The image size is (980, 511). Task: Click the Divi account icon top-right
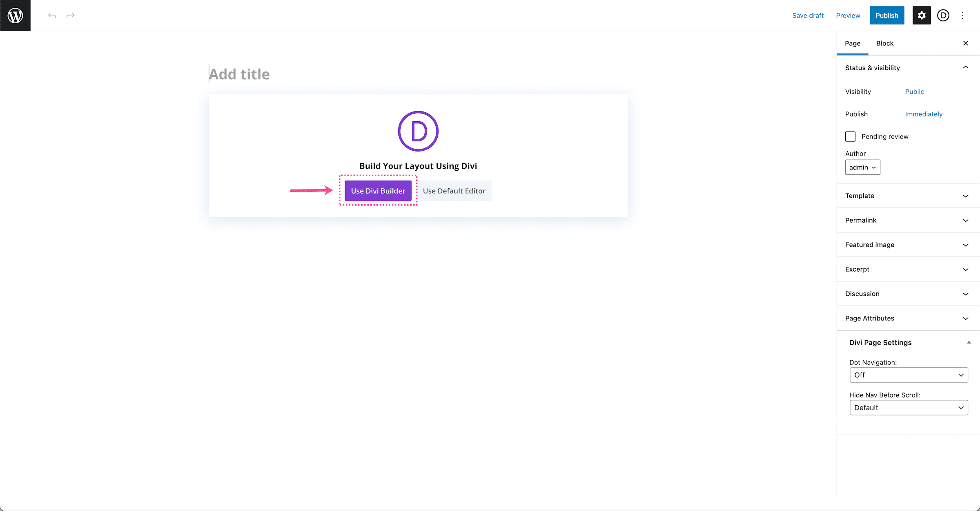(943, 14)
